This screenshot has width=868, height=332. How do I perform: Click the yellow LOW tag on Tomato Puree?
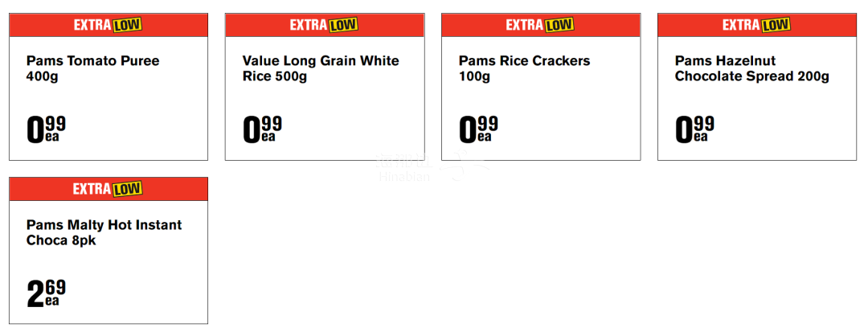coord(127,25)
